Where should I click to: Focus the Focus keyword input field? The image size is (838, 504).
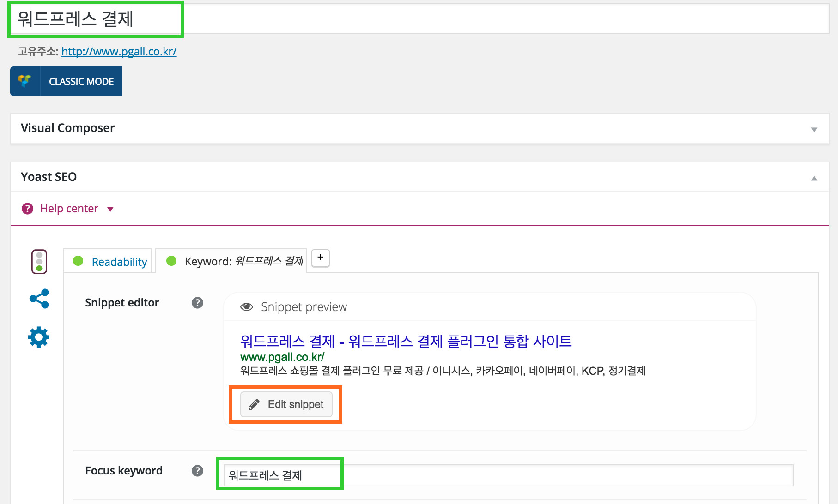coord(508,475)
